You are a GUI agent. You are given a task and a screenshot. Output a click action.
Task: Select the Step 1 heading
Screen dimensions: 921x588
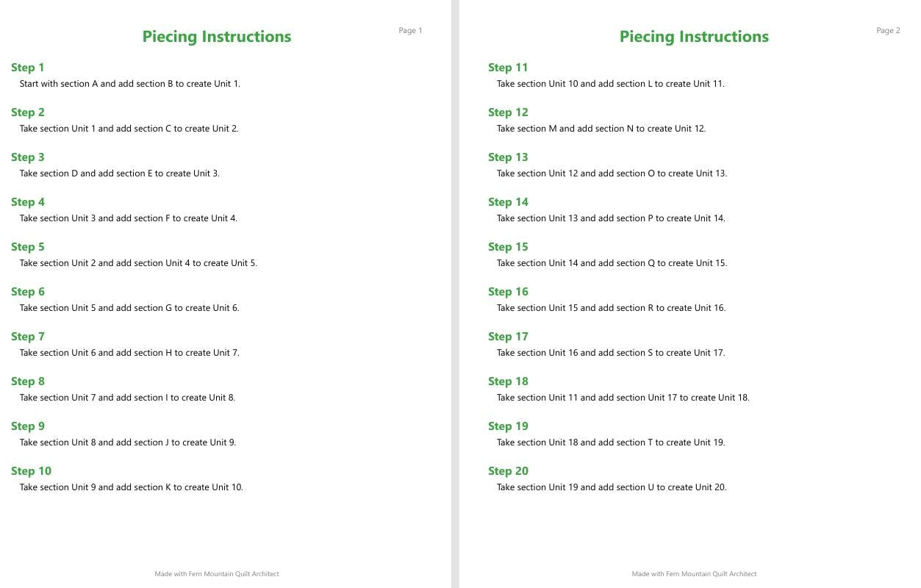[x=28, y=68]
